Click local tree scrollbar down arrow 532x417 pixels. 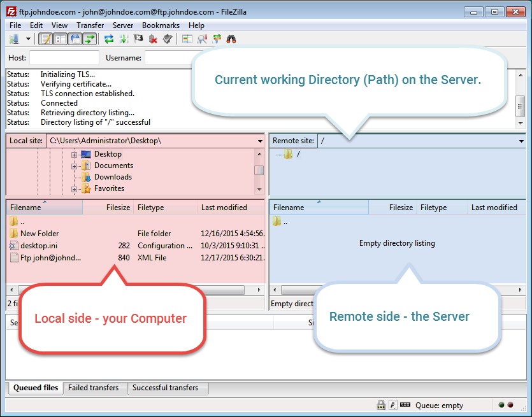point(259,190)
